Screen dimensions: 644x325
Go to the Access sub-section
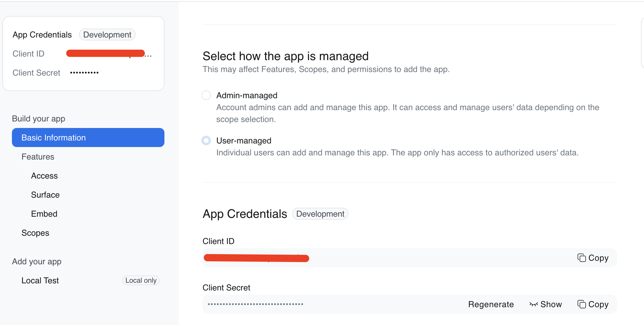pyautogui.click(x=44, y=176)
